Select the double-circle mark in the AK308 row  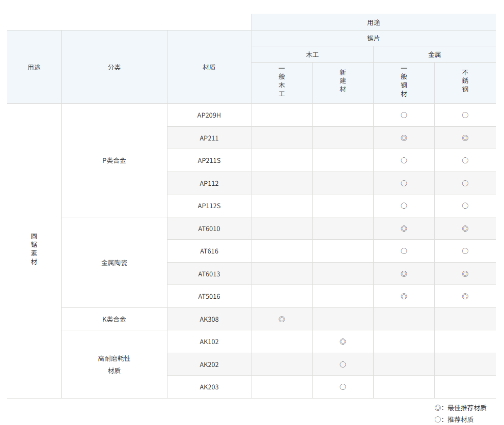click(x=282, y=319)
